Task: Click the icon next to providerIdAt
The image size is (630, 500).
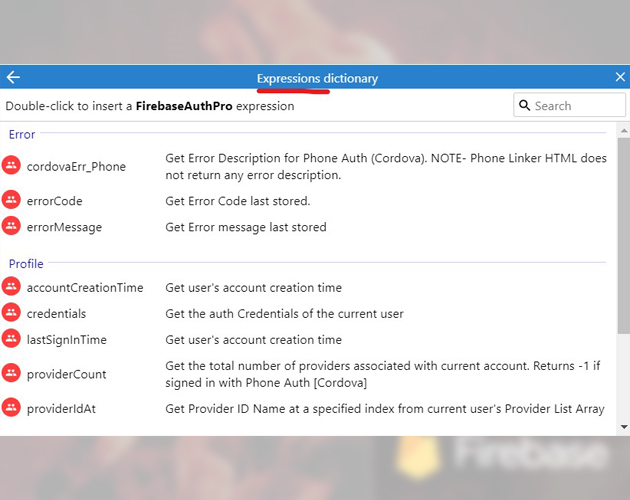Action: [x=11, y=407]
